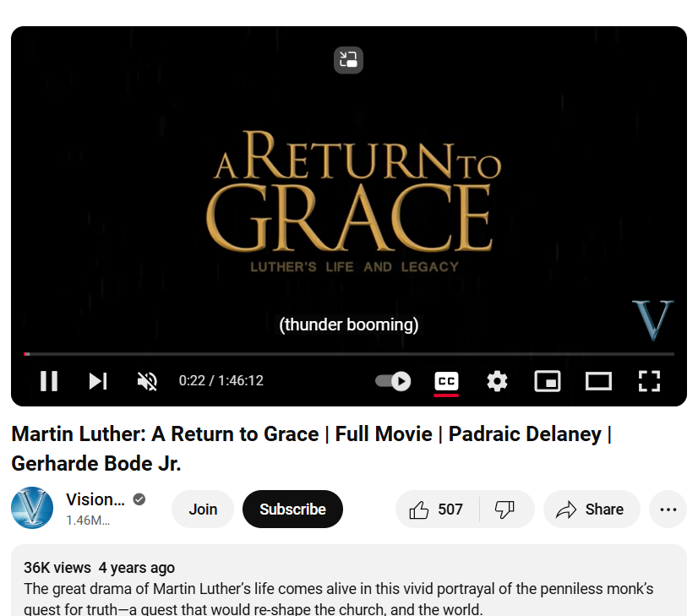Click the '36K views 4 years ago' text
698x616 pixels.
tap(99, 568)
